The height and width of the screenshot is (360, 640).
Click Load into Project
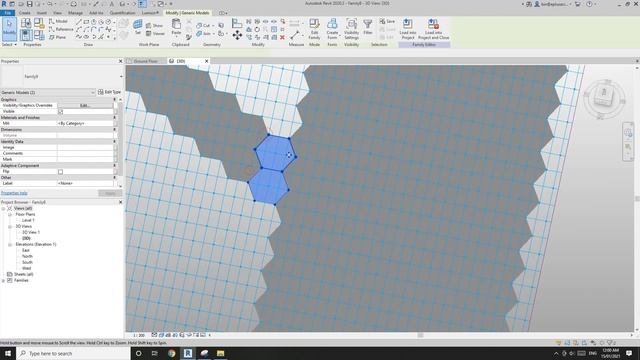(x=407, y=29)
